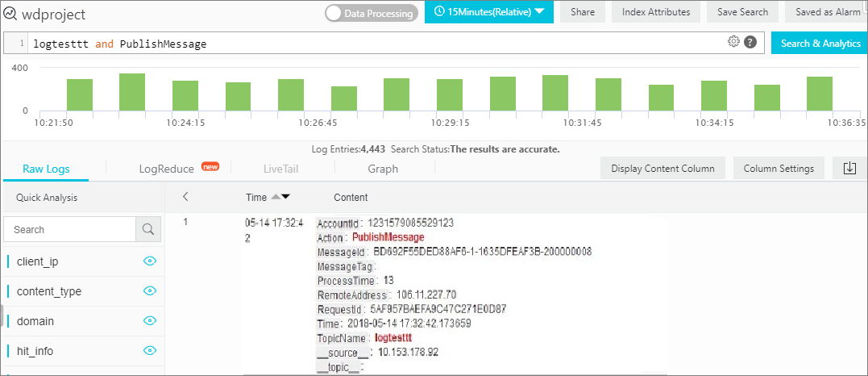Click Display Content Column button
Image resolution: width=868 pixels, height=376 pixels.
click(x=662, y=168)
